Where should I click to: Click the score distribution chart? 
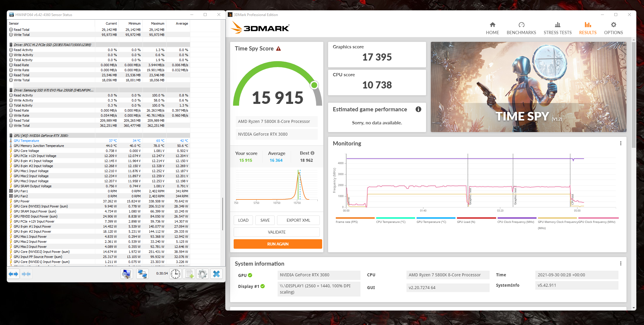(x=277, y=187)
